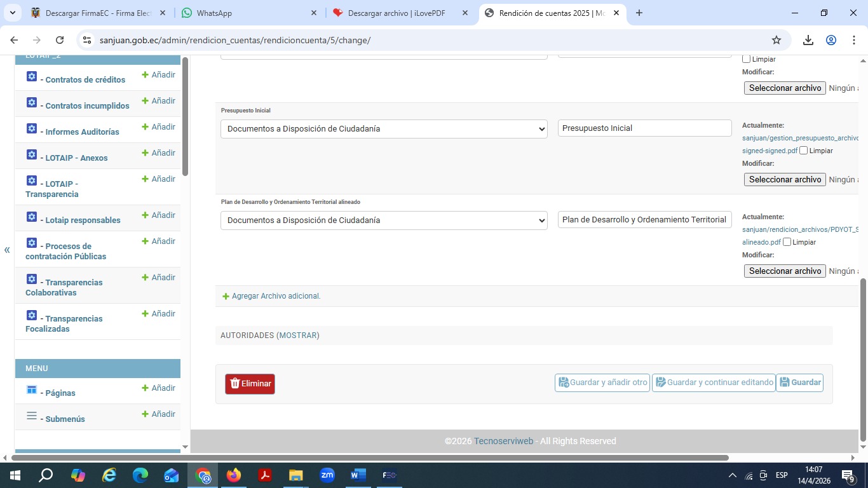Open the Presupuesto Inicial category dropdown
The width and height of the screenshot is (868, 488).
(x=384, y=129)
